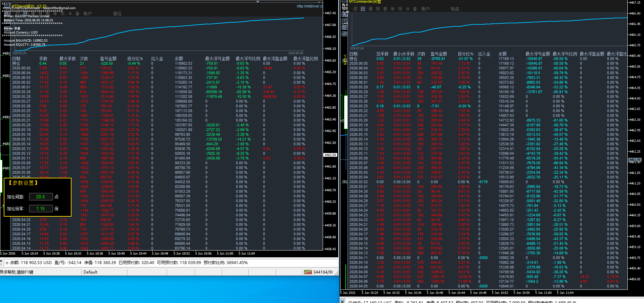Image resolution: width=644 pixels, height=303 pixels.
Task: Click the connection bars 344164 status indicator
Action: [x=318, y=272]
